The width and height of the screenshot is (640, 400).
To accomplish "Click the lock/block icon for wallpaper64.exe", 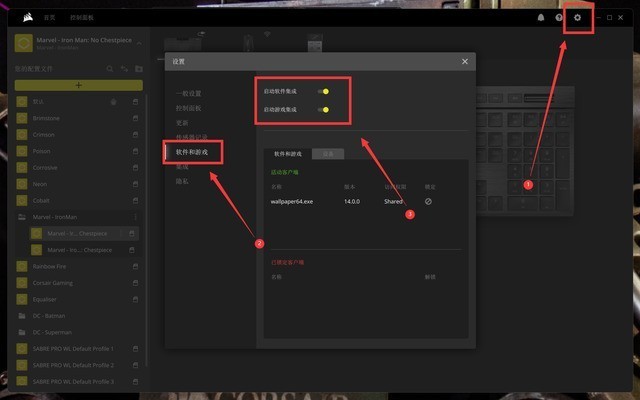I will tap(428, 201).
